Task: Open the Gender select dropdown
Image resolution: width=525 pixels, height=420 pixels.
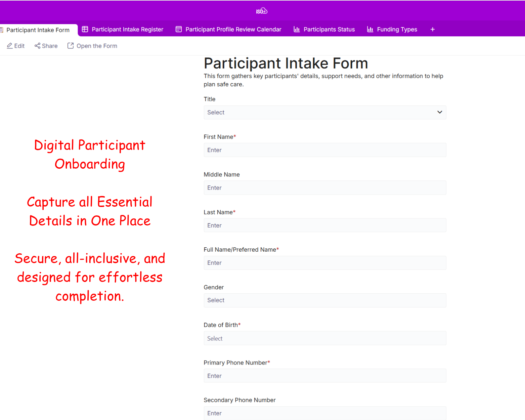Action: point(325,300)
